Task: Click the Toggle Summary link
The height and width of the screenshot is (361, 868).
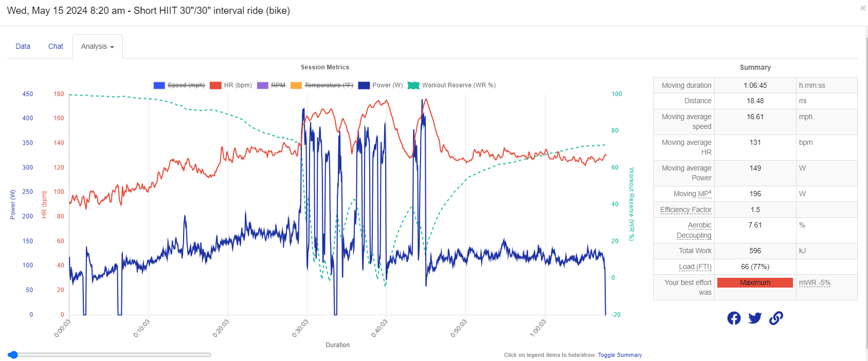Action: [620, 355]
